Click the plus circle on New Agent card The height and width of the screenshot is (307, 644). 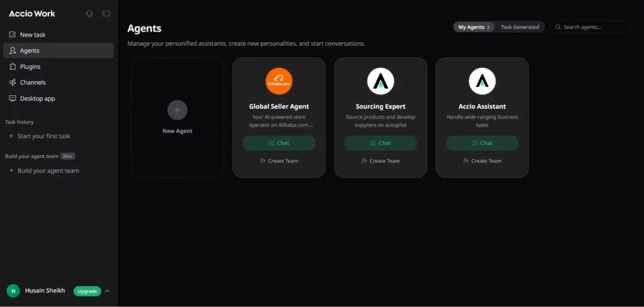[177, 110]
